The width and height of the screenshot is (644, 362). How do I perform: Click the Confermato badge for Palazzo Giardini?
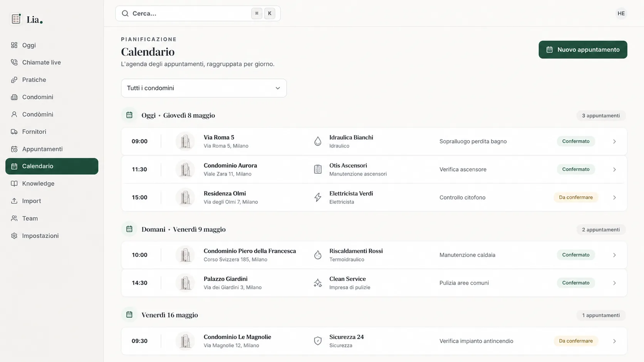[576, 283]
